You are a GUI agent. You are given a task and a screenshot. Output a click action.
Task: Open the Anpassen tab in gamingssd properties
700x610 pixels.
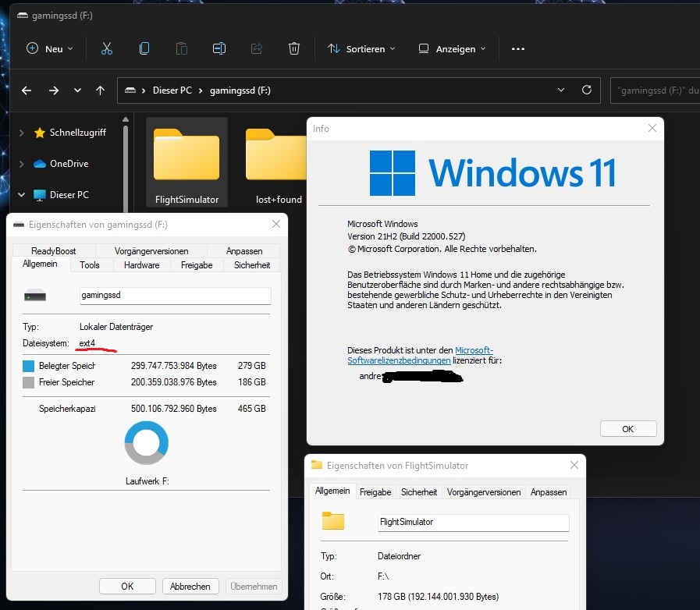pyautogui.click(x=243, y=250)
